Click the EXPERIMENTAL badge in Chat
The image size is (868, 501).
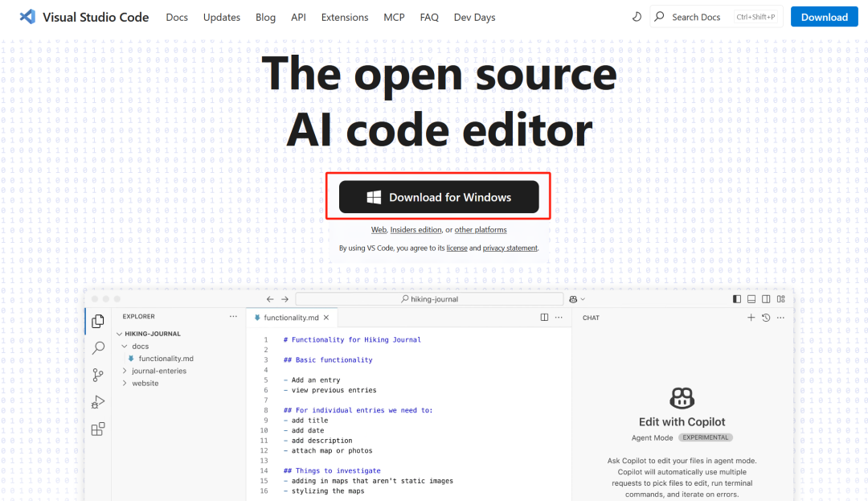[706, 437]
